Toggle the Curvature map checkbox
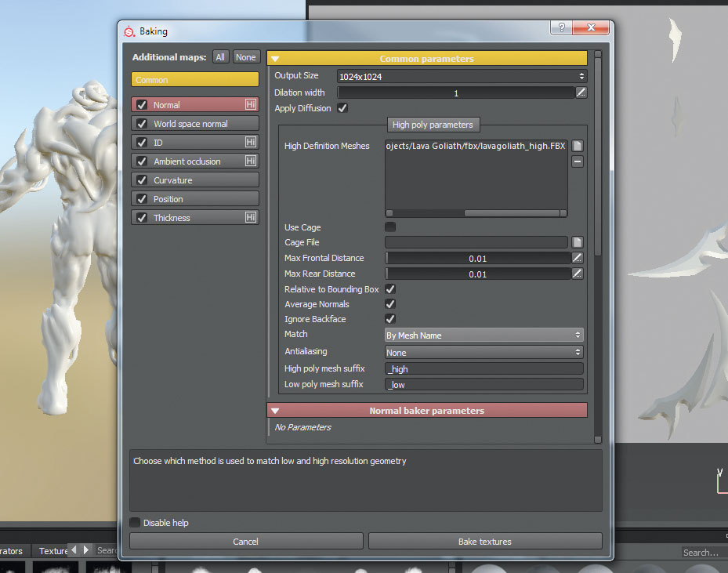This screenshot has height=573, width=728. (142, 180)
